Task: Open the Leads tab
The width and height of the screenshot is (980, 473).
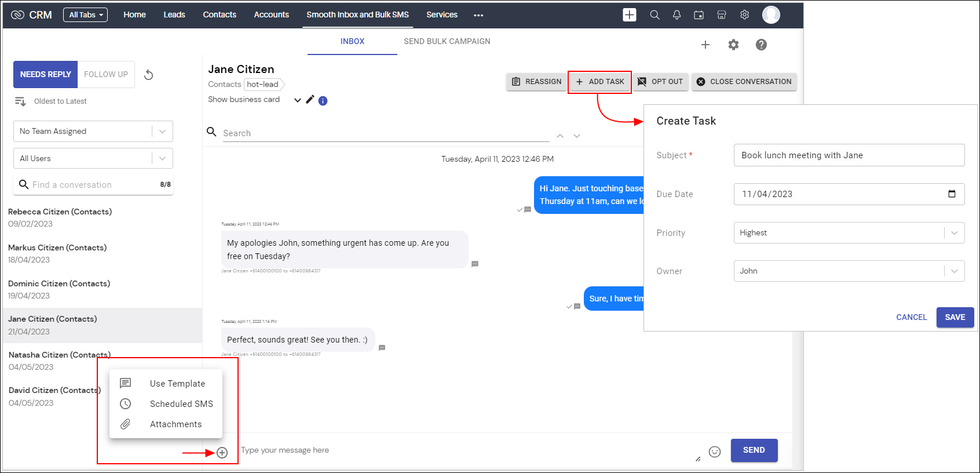Action: (174, 14)
